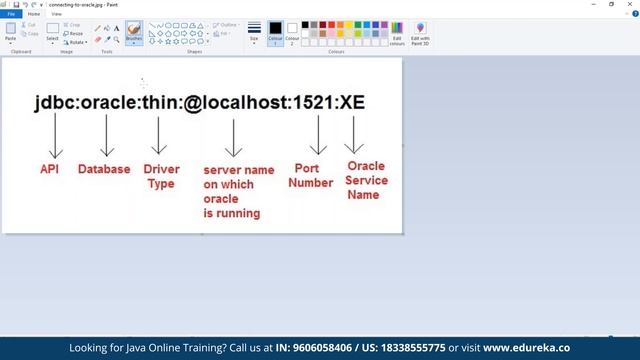Choose the Cloud callout shape
This screenshot has height=360, width=640.
click(x=200, y=41)
